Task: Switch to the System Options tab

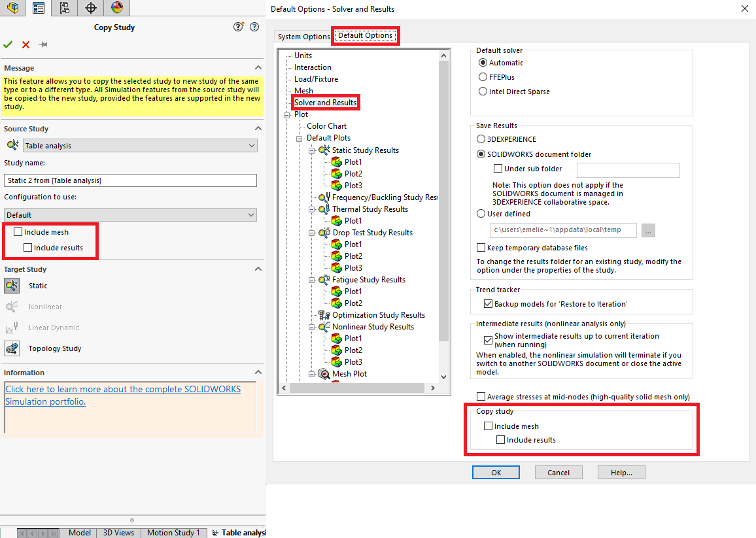Action: pyautogui.click(x=304, y=37)
